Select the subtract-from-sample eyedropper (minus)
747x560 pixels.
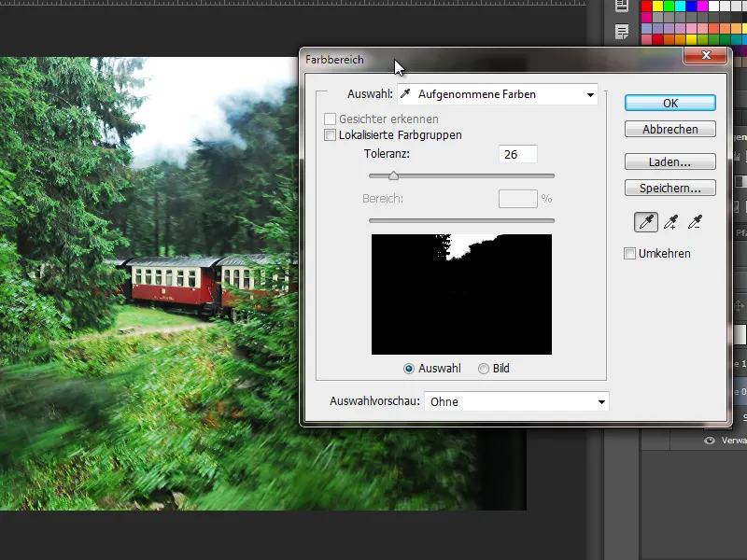[x=695, y=222]
